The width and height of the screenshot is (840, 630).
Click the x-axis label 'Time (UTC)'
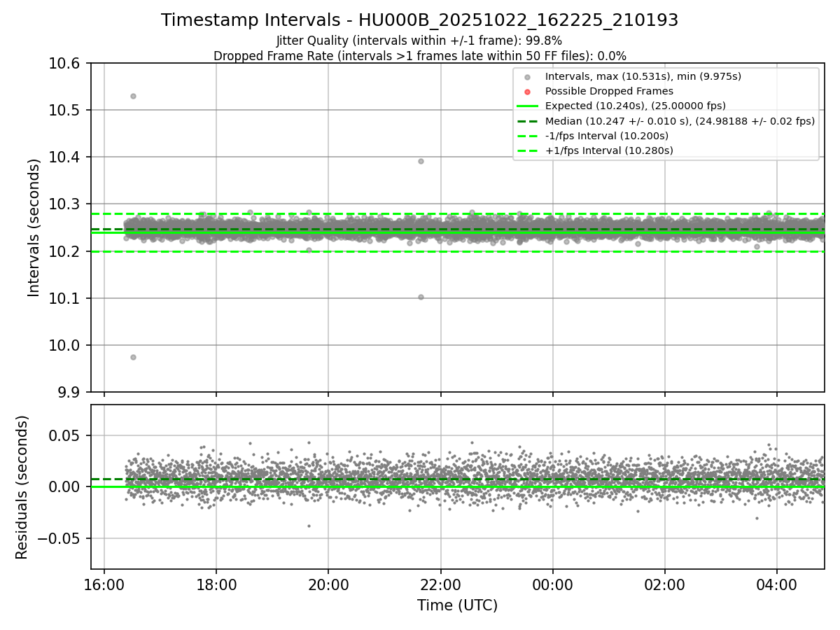coord(457,605)
